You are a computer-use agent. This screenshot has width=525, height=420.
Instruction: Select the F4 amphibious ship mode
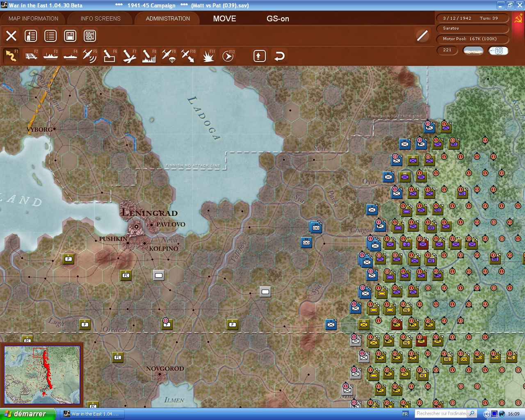click(x=71, y=56)
